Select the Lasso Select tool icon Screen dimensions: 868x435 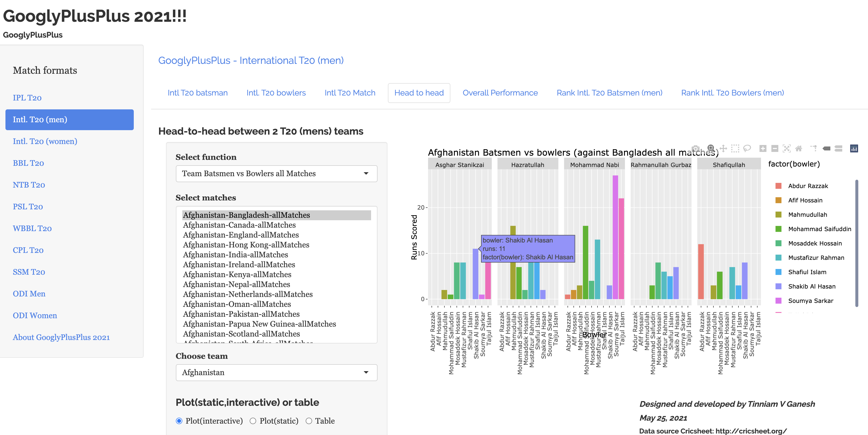click(x=747, y=148)
